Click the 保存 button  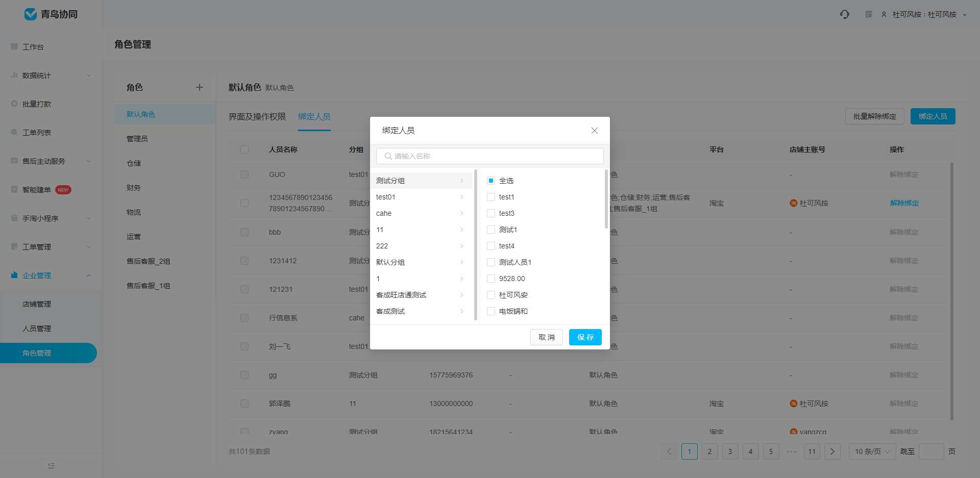585,337
